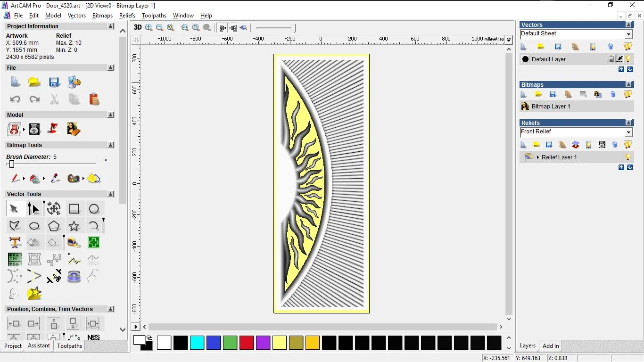
Task: Switch to the 3D view
Action: (x=138, y=27)
